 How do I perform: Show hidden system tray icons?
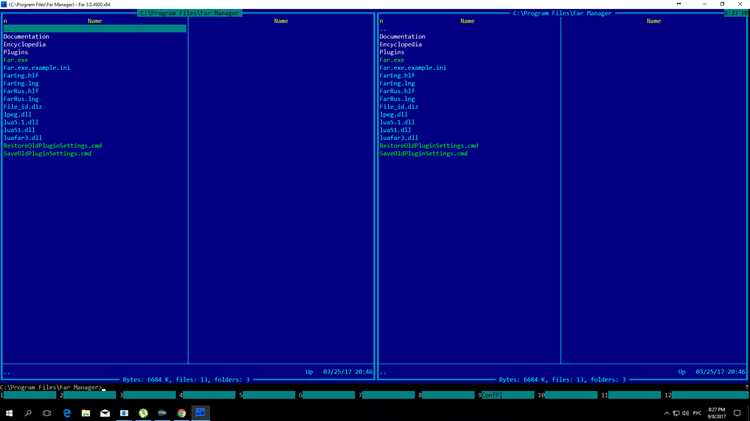coord(666,413)
